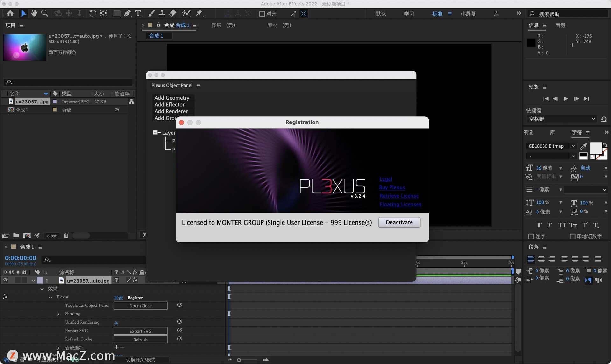Image resolution: width=611 pixels, height=364 pixels.
Task: Select the Zoom magnifier tool
Action: coord(45,13)
